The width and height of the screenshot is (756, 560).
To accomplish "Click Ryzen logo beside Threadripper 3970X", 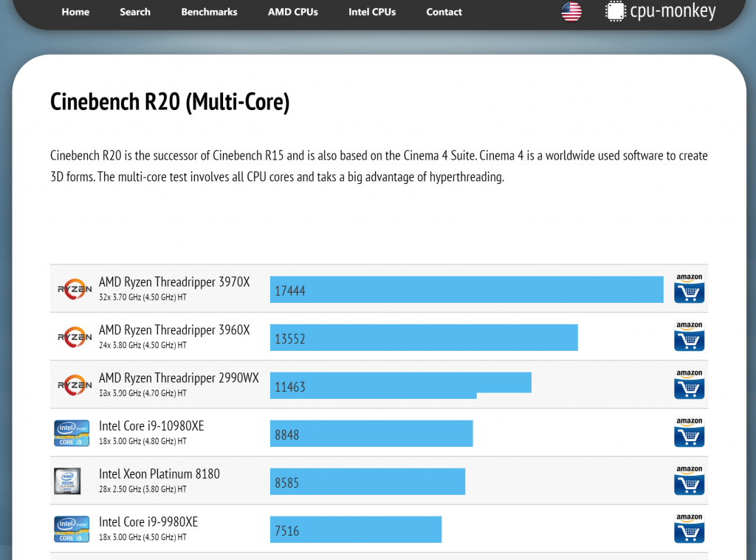I will click(x=75, y=289).
